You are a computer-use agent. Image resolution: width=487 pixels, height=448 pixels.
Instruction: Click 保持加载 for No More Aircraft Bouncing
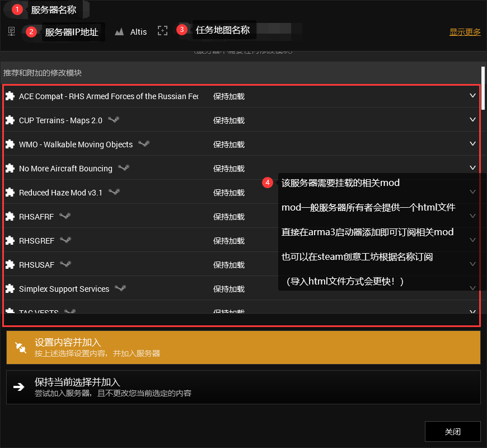coord(229,169)
